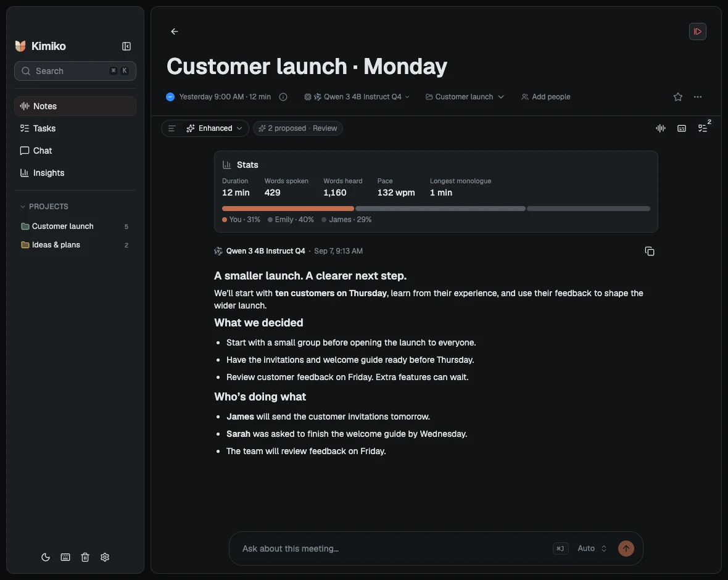Image resolution: width=728 pixels, height=580 pixels.
Task: Click the Longest monologue value 1 min
Action: point(441,193)
